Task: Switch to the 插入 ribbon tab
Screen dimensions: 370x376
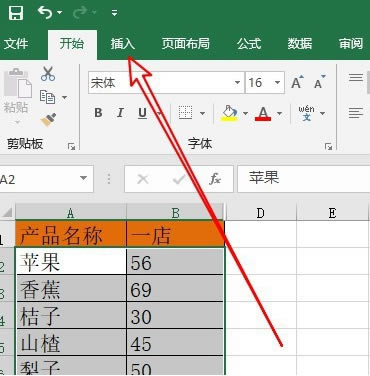Action: click(x=123, y=44)
